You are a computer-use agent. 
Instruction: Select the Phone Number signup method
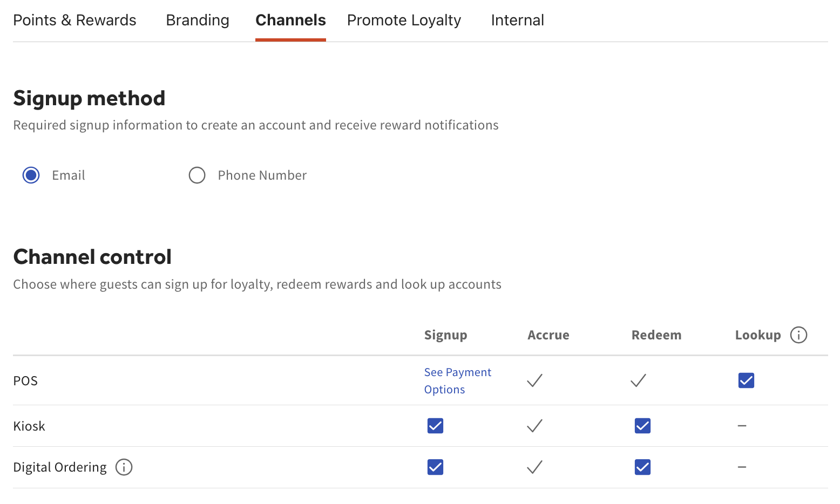197,175
